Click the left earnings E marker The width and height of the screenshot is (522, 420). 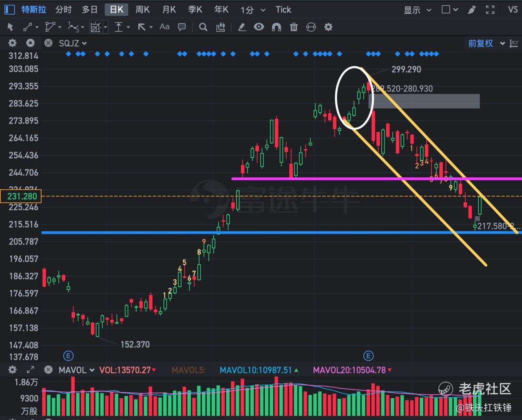69,356
